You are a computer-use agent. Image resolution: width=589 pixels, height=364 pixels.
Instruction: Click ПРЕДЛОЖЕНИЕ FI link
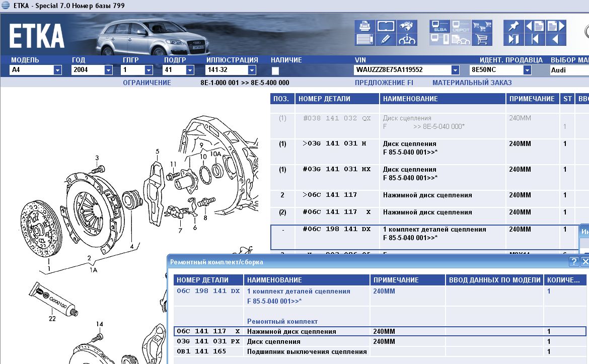point(384,83)
